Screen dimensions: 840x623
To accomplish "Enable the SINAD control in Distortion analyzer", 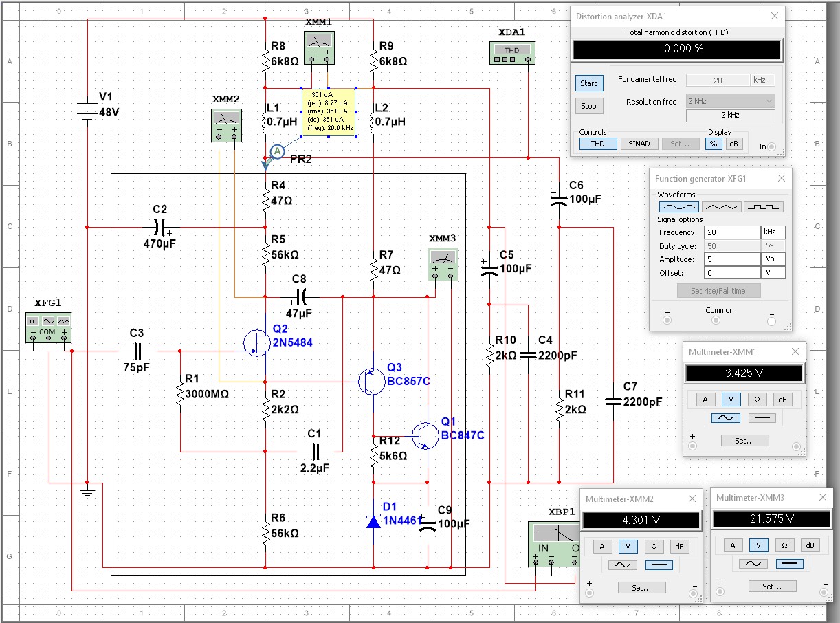I will [639, 144].
